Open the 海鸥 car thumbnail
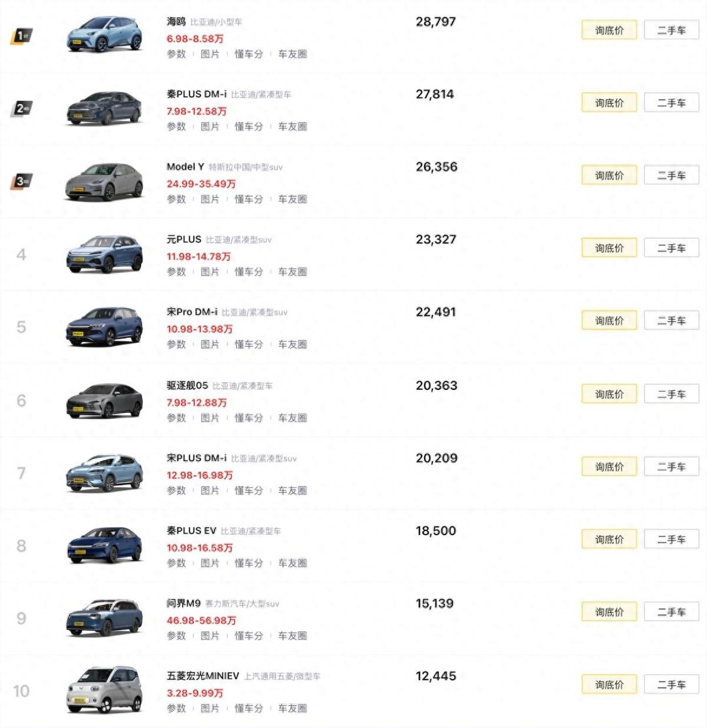The height and width of the screenshot is (728, 707). pyautogui.click(x=104, y=35)
